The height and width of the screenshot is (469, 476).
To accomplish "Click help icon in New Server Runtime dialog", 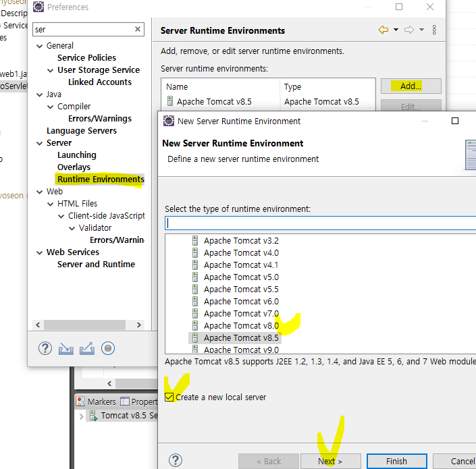I will pyautogui.click(x=176, y=460).
